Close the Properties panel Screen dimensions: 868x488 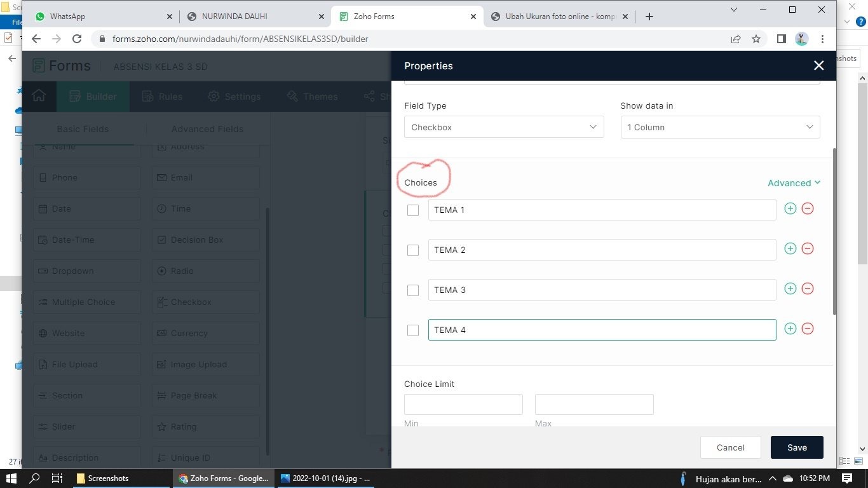pos(818,65)
